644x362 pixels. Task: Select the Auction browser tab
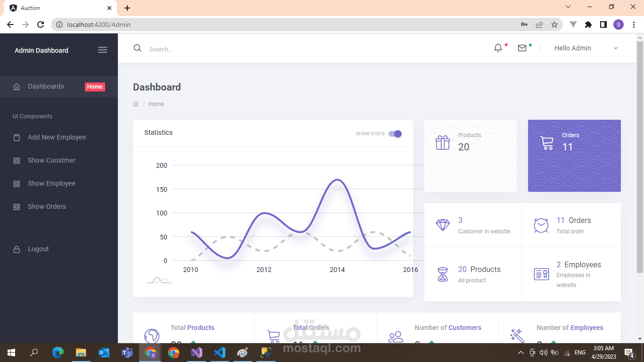pos(60,8)
